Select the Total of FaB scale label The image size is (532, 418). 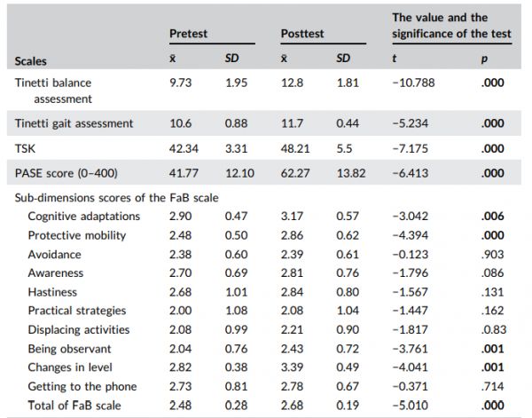(x=76, y=405)
